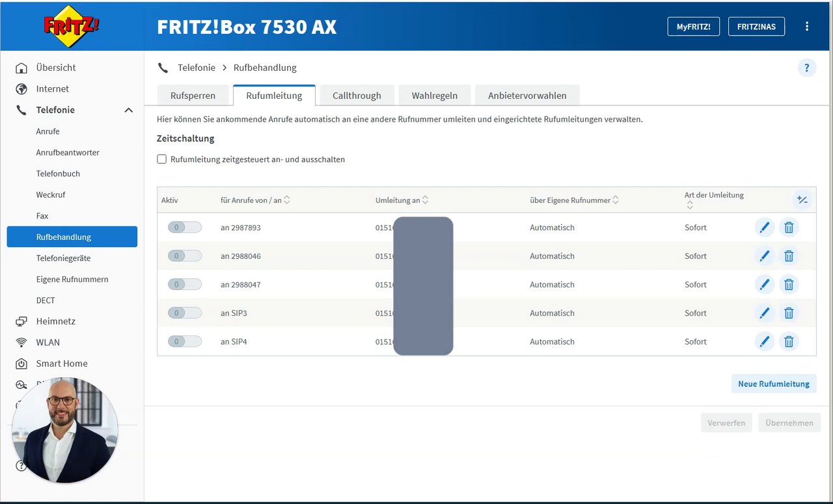Open Eigene Rufnummern in the sidebar
The height and width of the screenshot is (504, 833).
[72, 279]
